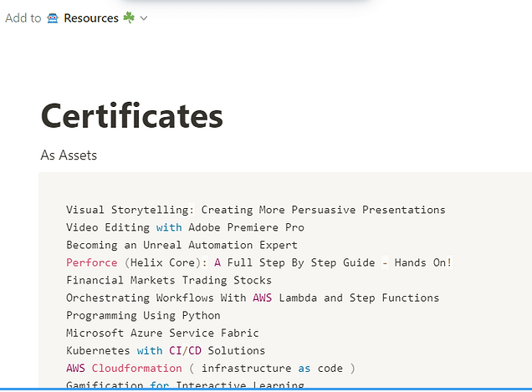Click line 'Financial Markets Trading Stocks'
This screenshot has height=392, width=532.
tap(169, 281)
